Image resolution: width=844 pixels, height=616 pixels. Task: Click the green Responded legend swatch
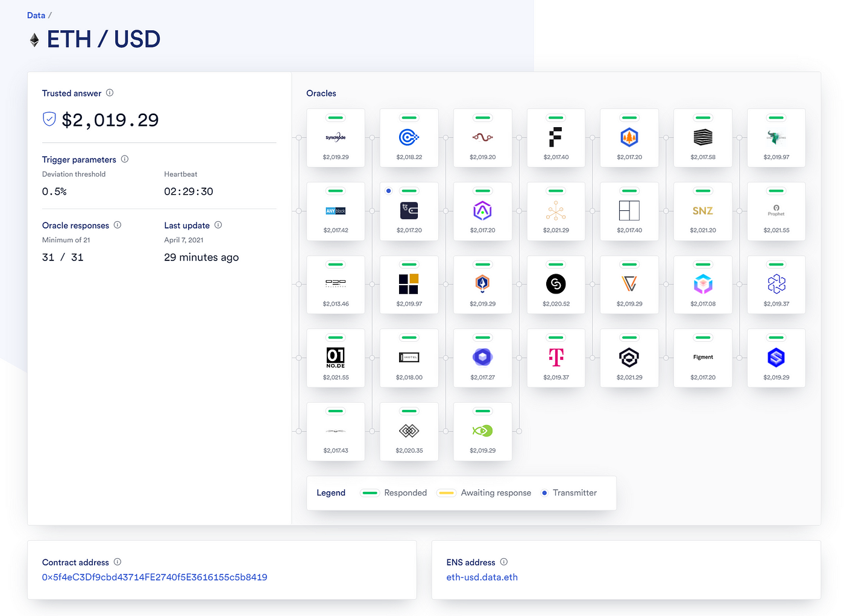coord(370,493)
